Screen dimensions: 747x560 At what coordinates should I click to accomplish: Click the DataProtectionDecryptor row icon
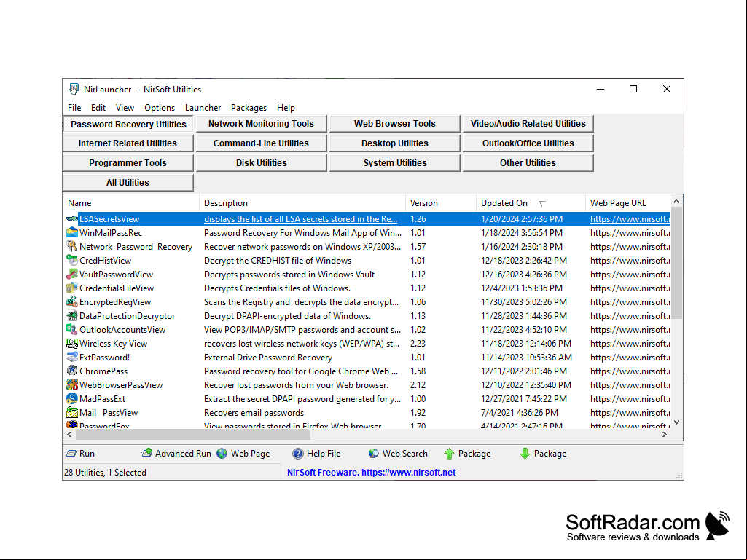[x=72, y=316]
